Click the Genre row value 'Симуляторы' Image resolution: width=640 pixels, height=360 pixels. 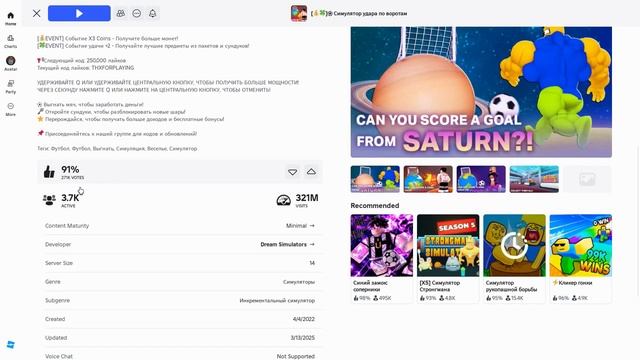click(x=299, y=282)
